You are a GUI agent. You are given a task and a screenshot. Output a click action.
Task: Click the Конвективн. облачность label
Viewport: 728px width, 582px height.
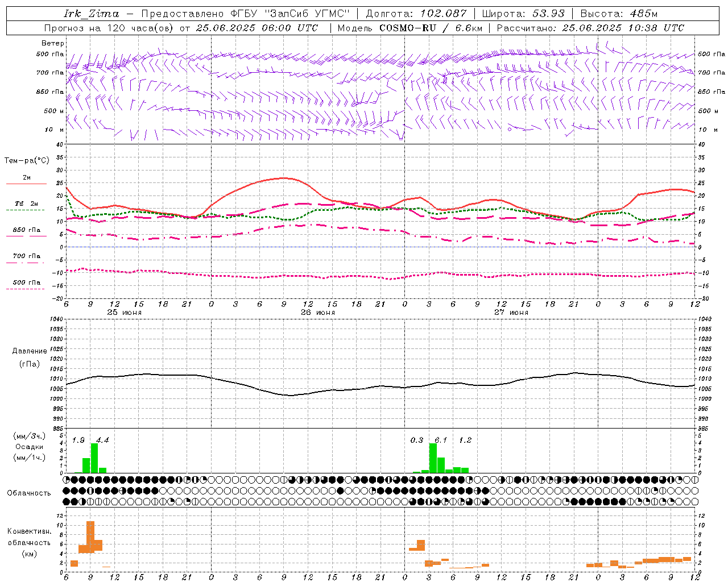tap(29, 537)
